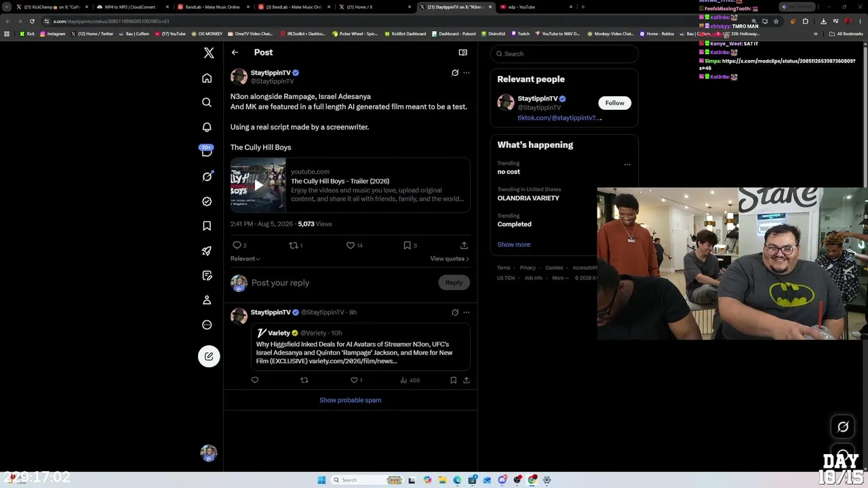Open The Cully Hill Boys Trailer link title
Screen dimensions: 868x488
[x=340, y=181]
